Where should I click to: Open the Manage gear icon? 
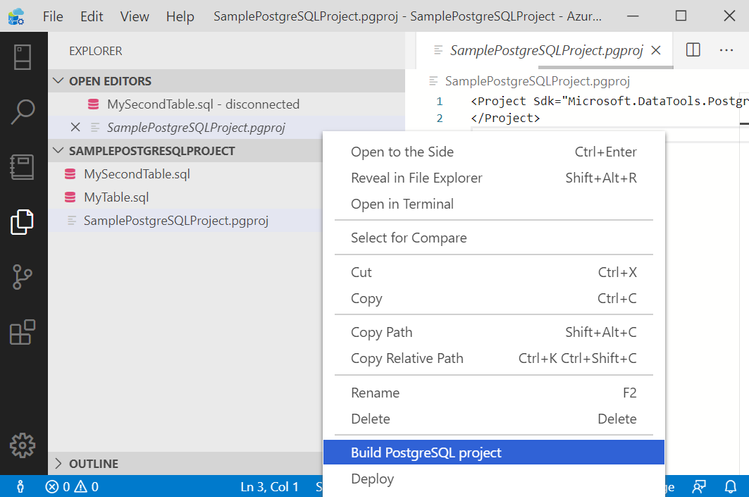(23, 445)
